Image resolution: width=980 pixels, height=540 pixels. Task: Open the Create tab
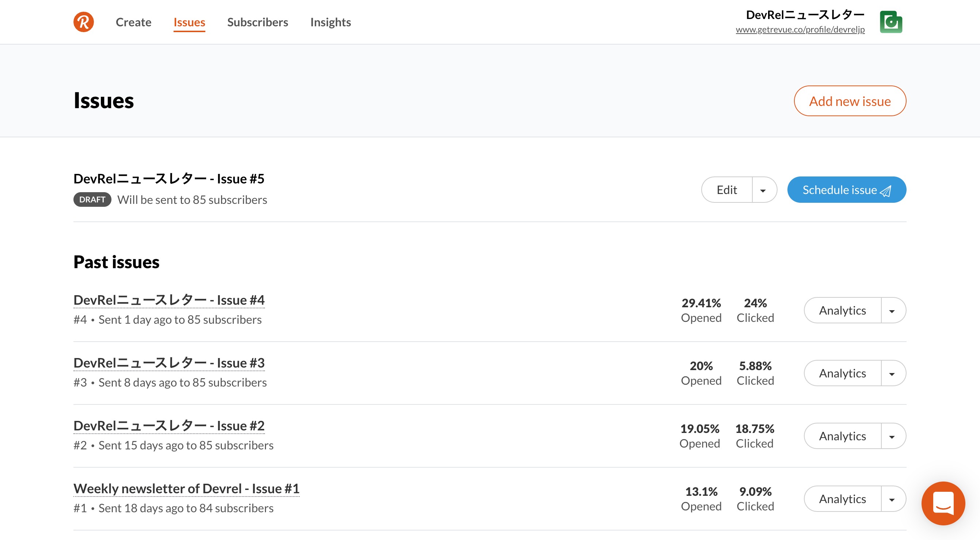click(x=133, y=22)
